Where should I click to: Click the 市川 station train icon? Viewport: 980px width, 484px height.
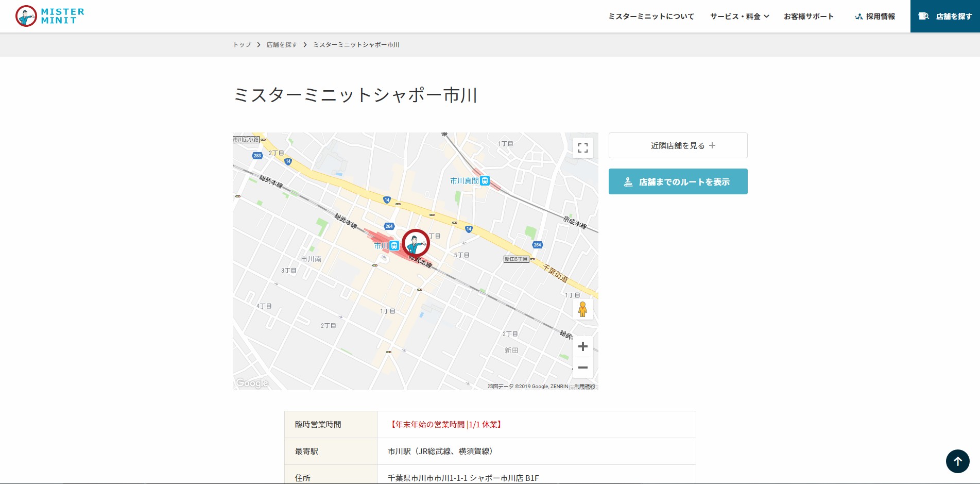(394, 246)
